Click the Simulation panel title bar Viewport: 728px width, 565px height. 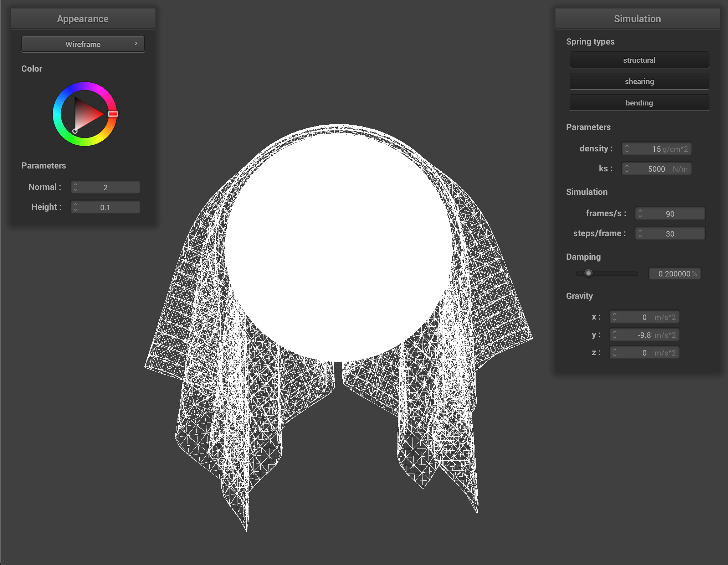pos(637,19)
